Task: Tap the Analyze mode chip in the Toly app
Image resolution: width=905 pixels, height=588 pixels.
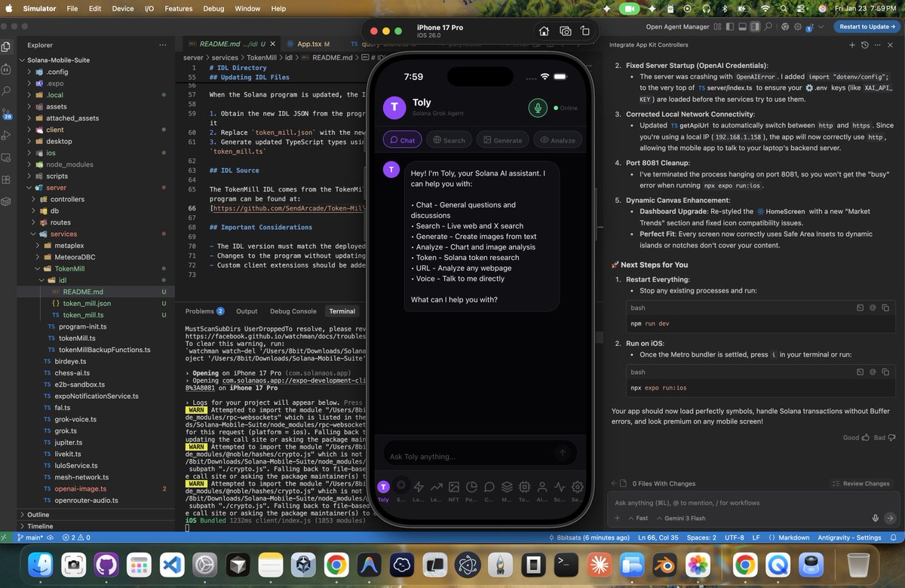Action: click(557, 140)
